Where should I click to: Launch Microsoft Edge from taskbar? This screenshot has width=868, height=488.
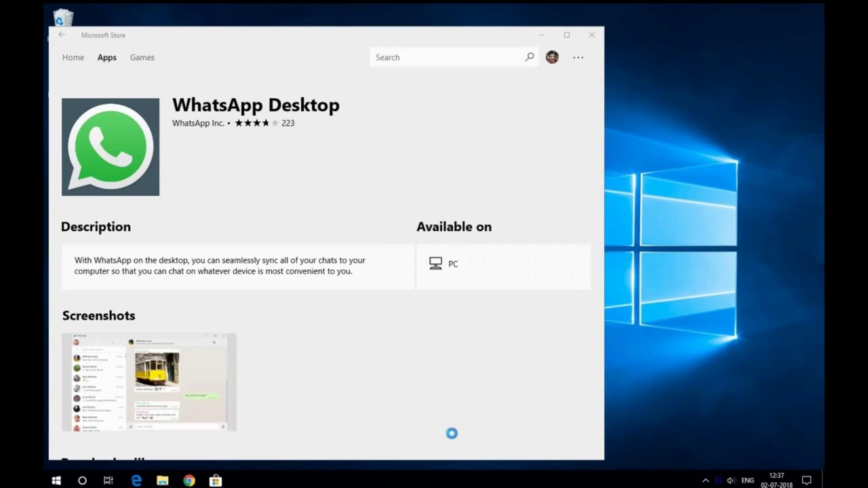(x=136, y=481)
